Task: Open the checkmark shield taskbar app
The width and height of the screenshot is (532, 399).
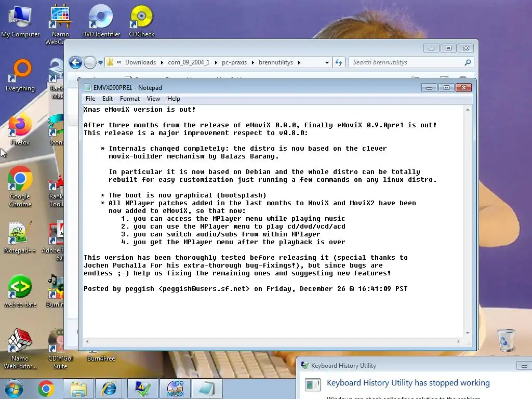Action: click(x=143, y=389)
